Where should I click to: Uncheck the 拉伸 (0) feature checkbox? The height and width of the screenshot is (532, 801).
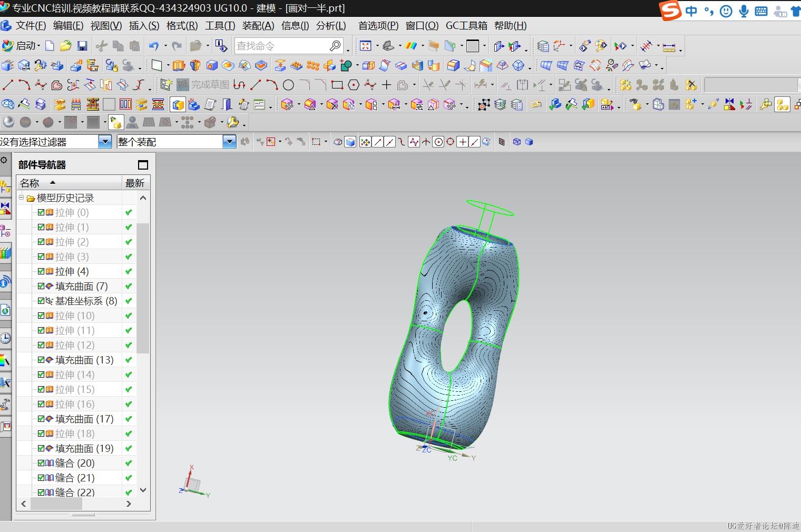41,212
